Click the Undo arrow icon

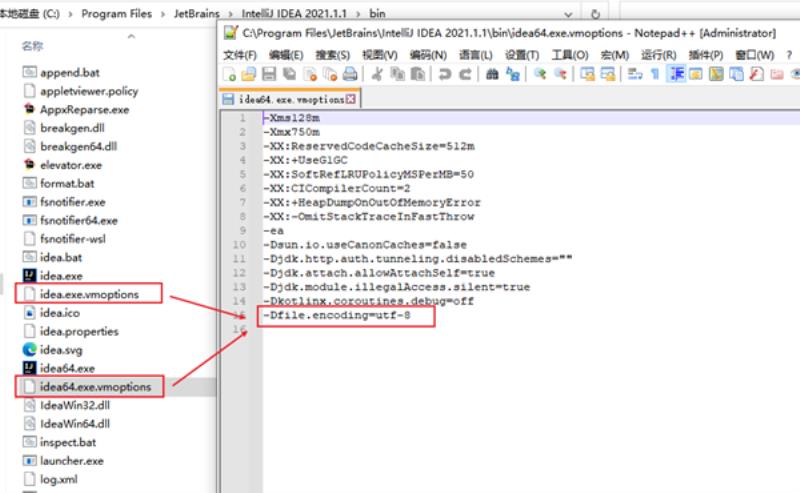(x=445, y=74)
